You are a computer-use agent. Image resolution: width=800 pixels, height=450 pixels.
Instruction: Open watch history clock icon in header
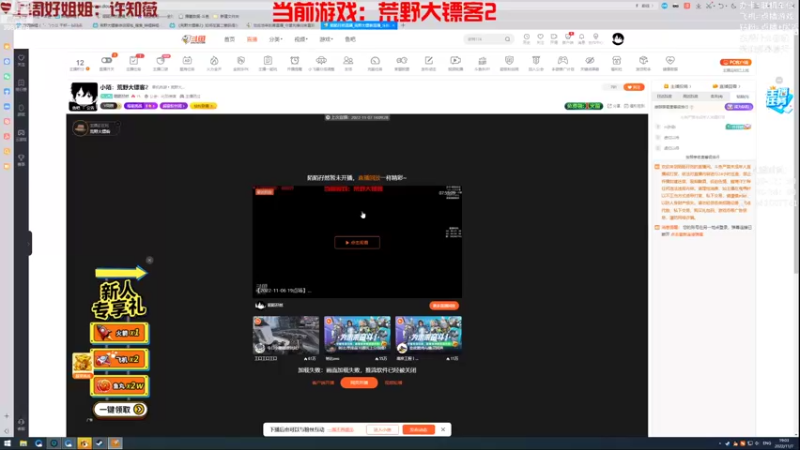pyautogui.click(x=527, y=37)
